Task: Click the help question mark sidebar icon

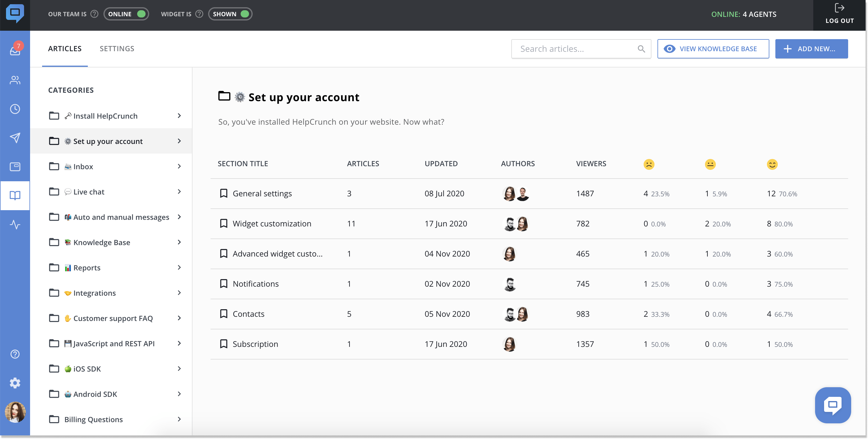Action: (x=15, y=354)
